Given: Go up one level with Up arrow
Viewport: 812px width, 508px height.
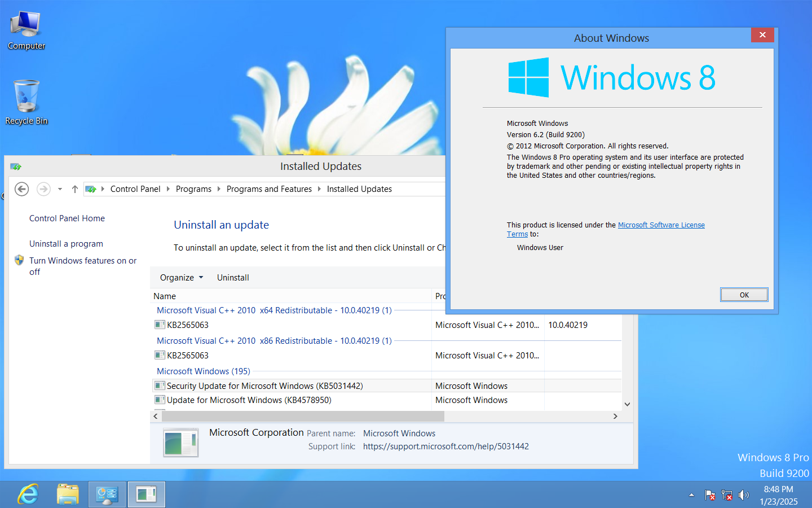Looking at the screenshot, I should (74, 189).
